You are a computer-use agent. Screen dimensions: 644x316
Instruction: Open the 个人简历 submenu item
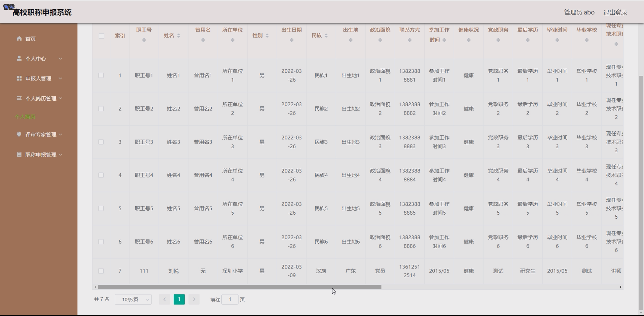25,117
